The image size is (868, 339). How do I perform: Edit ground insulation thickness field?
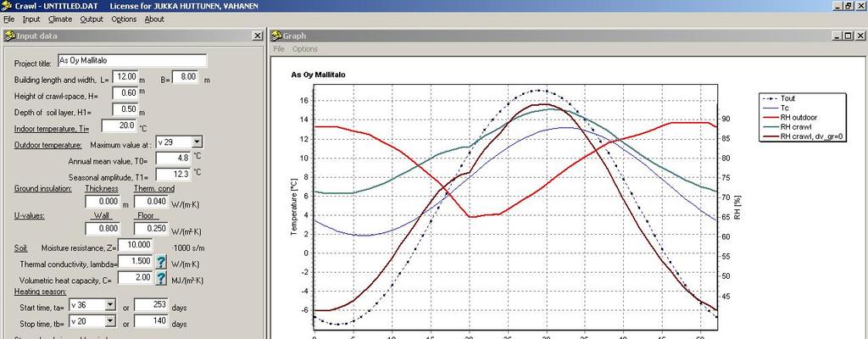(103, 202)
